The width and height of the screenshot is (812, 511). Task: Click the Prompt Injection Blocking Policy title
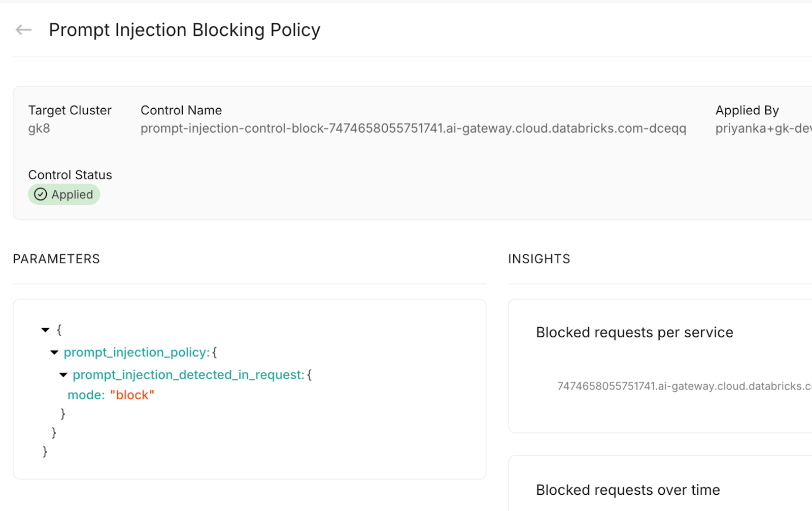click(x=184, y=30)
